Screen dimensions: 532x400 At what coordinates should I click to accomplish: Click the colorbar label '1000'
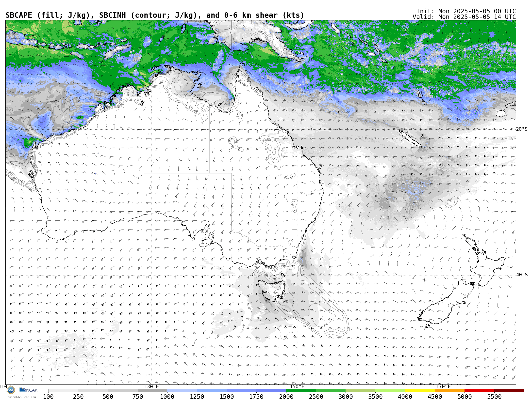167,397
